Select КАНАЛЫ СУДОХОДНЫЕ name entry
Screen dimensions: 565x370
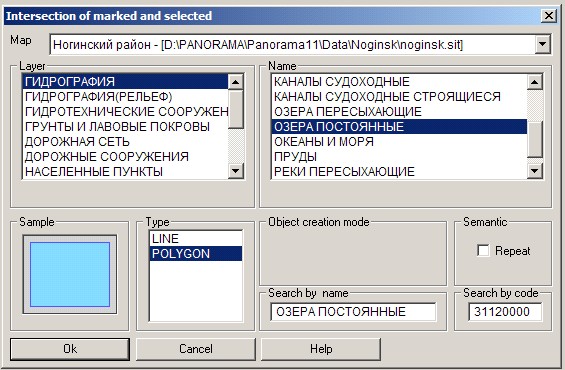click(x=399, y=82)
